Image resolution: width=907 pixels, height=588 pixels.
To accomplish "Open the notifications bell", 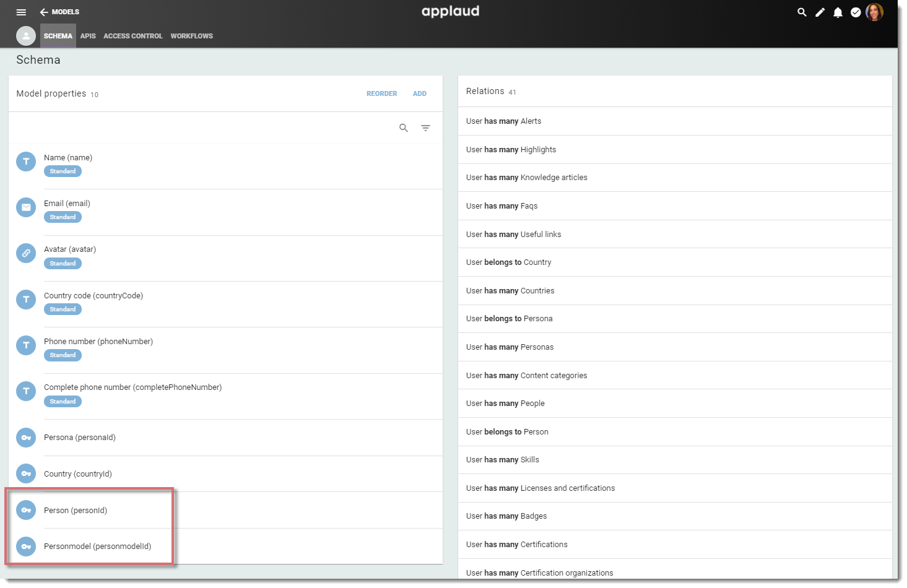I will coord(838,12).
